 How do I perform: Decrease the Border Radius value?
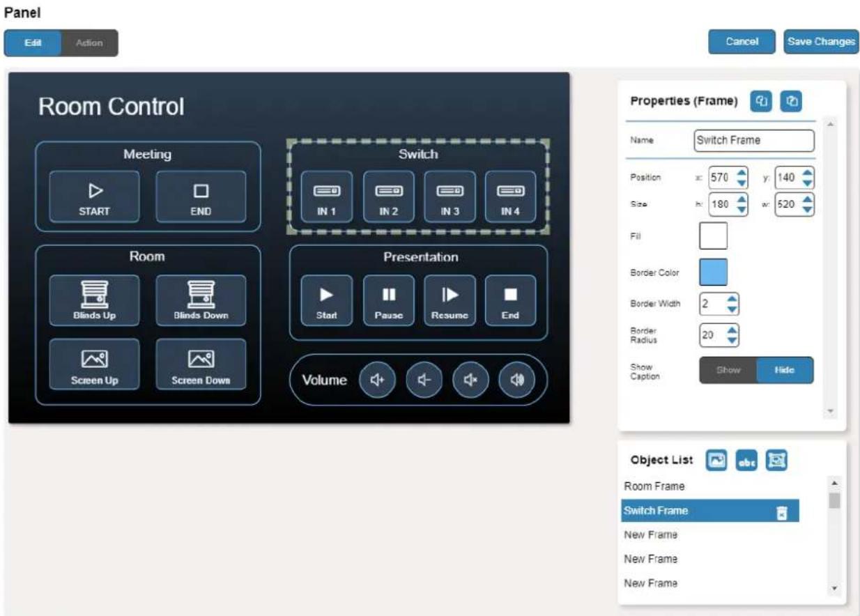tap(731, 341)
